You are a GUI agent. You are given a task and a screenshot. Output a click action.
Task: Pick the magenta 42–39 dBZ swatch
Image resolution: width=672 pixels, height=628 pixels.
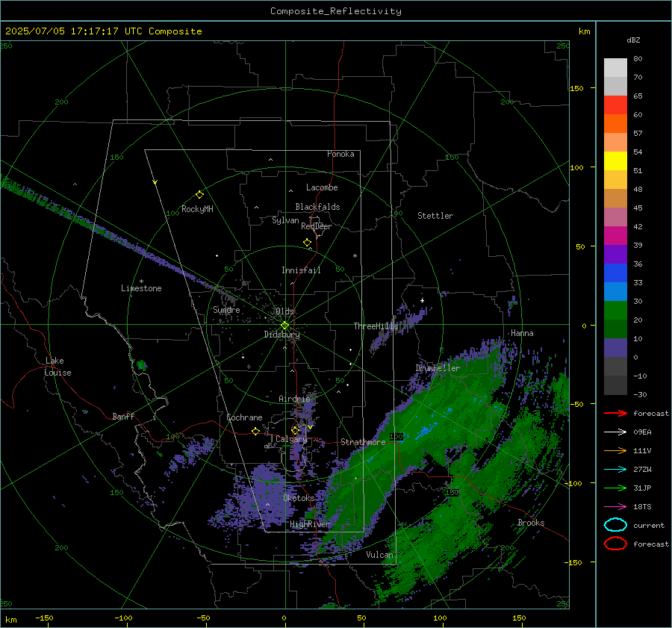[x=615, y=236]
